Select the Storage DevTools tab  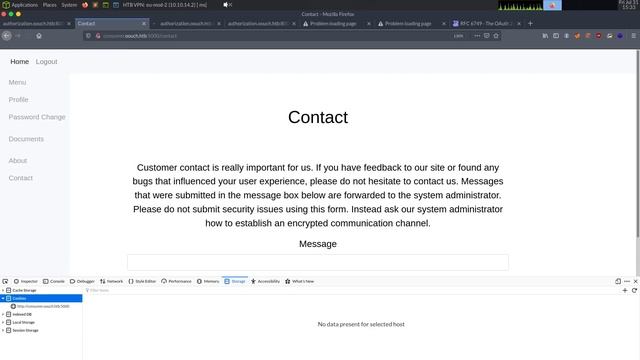pyautogui.click(x=235, y=281)
